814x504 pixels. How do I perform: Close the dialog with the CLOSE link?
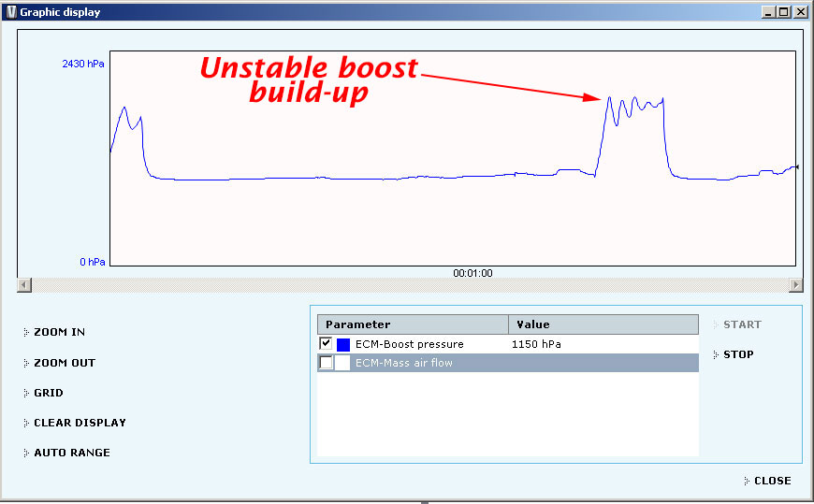point(768,481)
